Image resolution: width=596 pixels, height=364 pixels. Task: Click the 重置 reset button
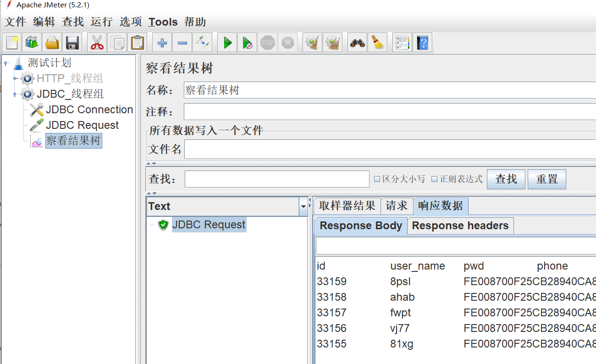click(x=547, y=179)
